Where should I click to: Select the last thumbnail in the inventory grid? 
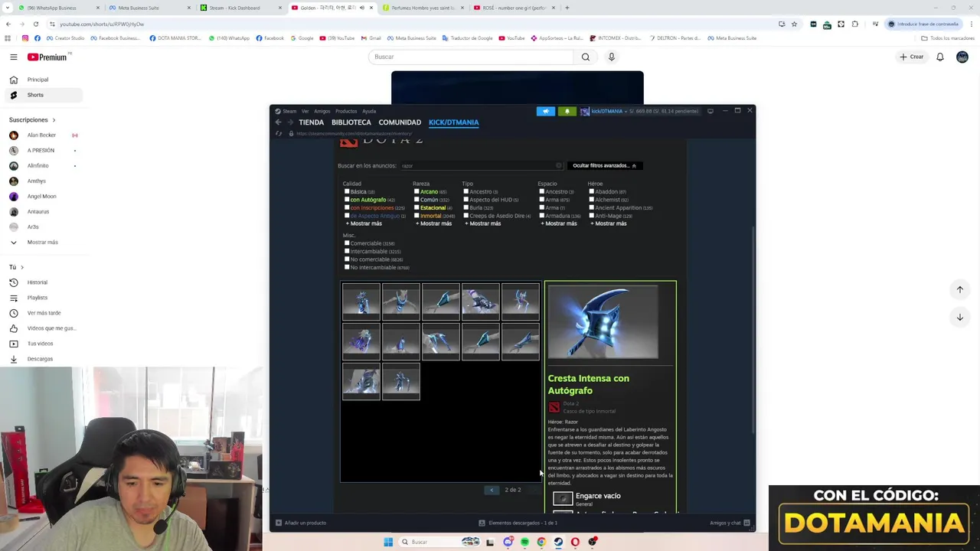(401, 381)
